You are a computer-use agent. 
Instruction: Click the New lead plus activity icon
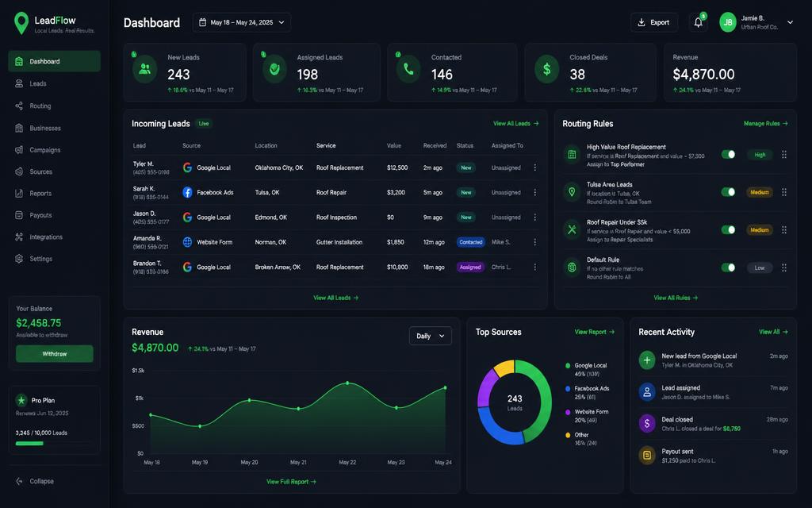click(647, 360)
